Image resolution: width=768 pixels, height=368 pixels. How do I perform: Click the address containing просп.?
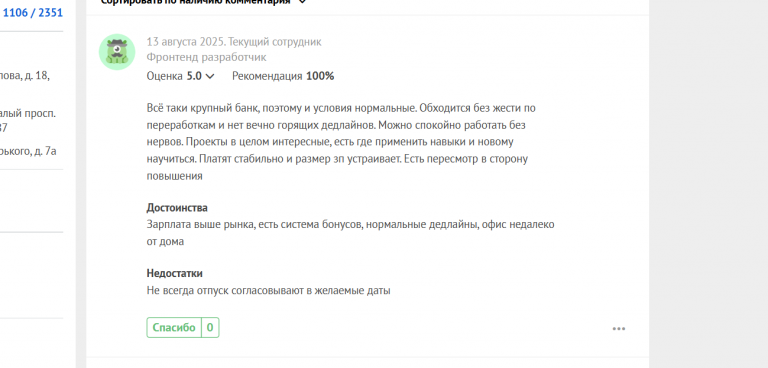click(x=27, y=120)
